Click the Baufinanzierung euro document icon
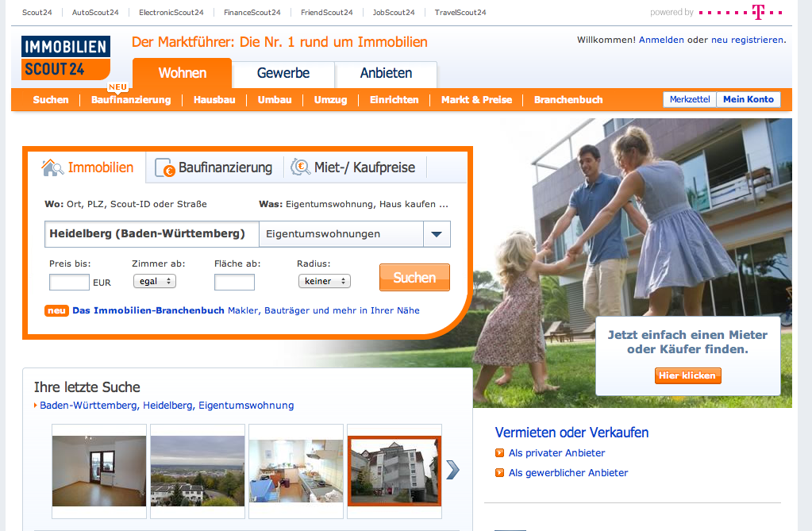812x531 pixels. (165, 167)
